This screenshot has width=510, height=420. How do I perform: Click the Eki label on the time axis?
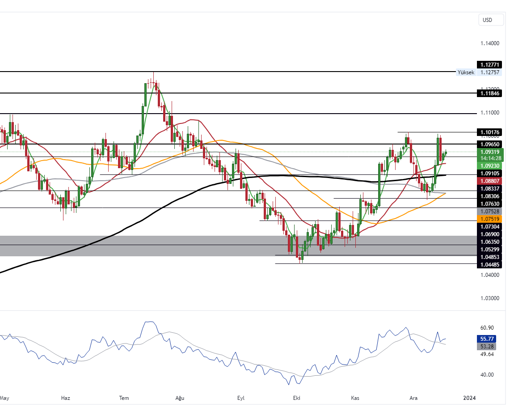[297, 398]
